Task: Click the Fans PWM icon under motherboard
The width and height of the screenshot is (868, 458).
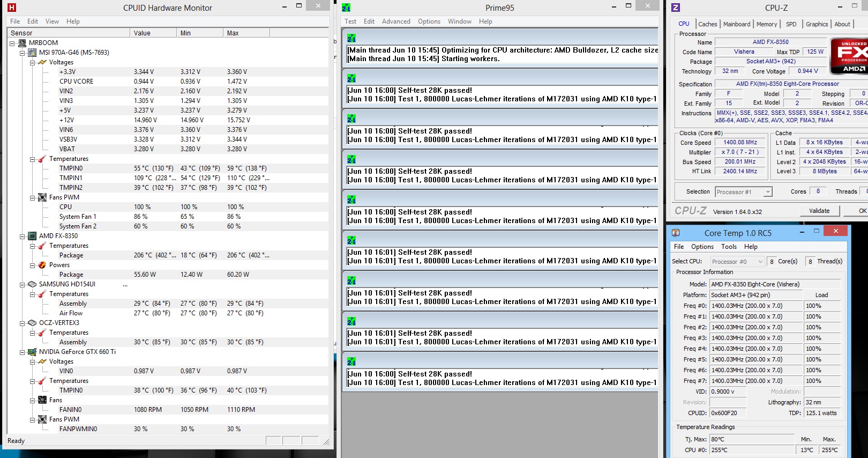Action: (x=42, y=197)
